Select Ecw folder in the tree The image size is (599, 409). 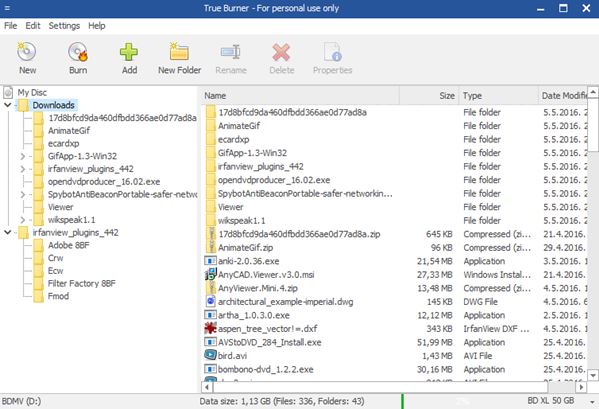coord(56,271)
